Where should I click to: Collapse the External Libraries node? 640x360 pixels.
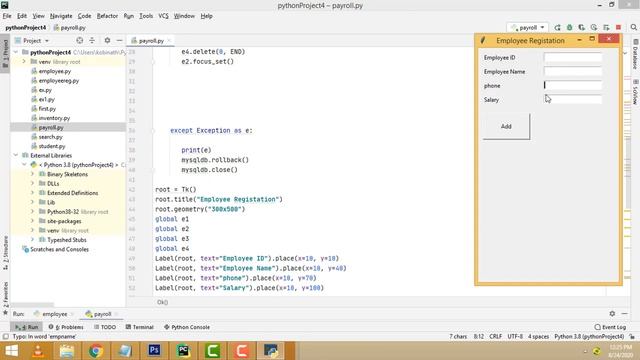click(16, 156)
